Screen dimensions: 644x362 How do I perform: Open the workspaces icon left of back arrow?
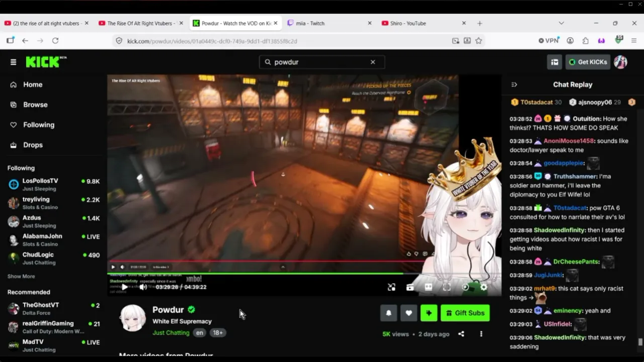[x=11, y=41]
